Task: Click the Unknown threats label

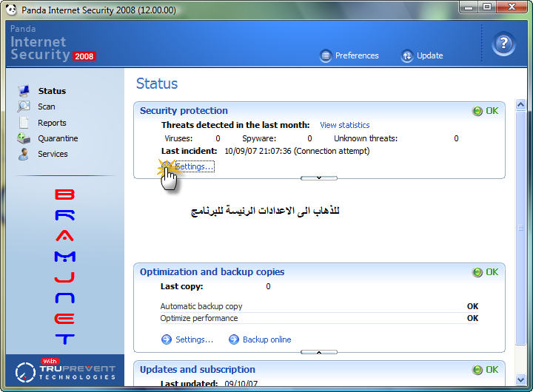Action: (x=366, y=138)
